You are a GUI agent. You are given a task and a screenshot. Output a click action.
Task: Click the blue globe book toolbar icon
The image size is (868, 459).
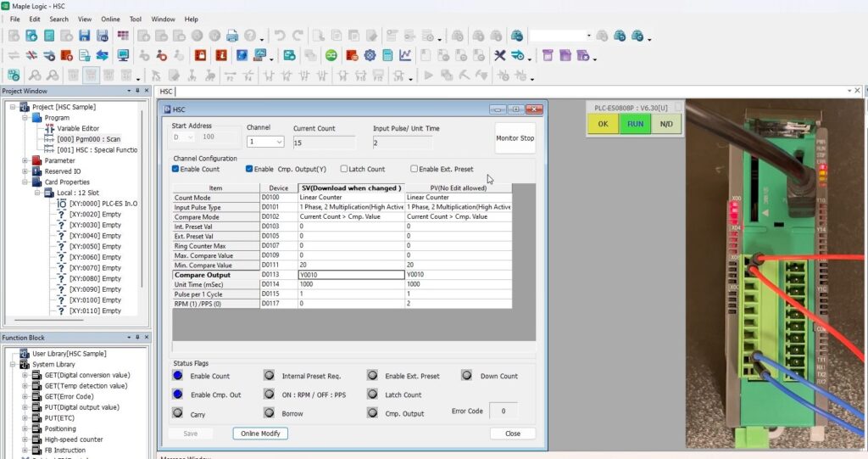242,55
